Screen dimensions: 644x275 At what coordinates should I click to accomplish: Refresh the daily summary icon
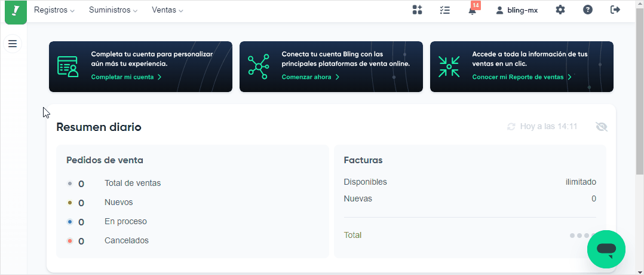click(x=511, y=127)
